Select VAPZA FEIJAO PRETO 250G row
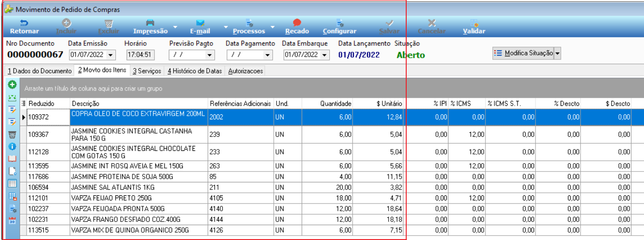Viewport: 644px width, 240px height. point(332,198)
